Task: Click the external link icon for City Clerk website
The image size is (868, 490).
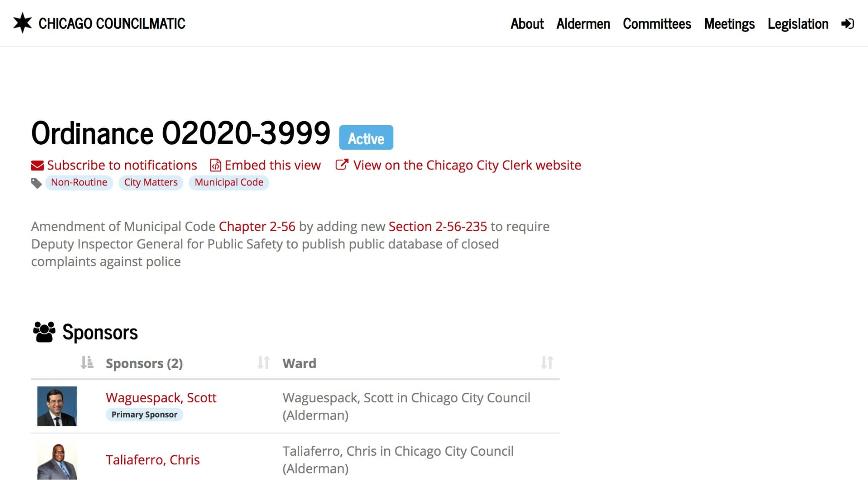Action: 342,165
